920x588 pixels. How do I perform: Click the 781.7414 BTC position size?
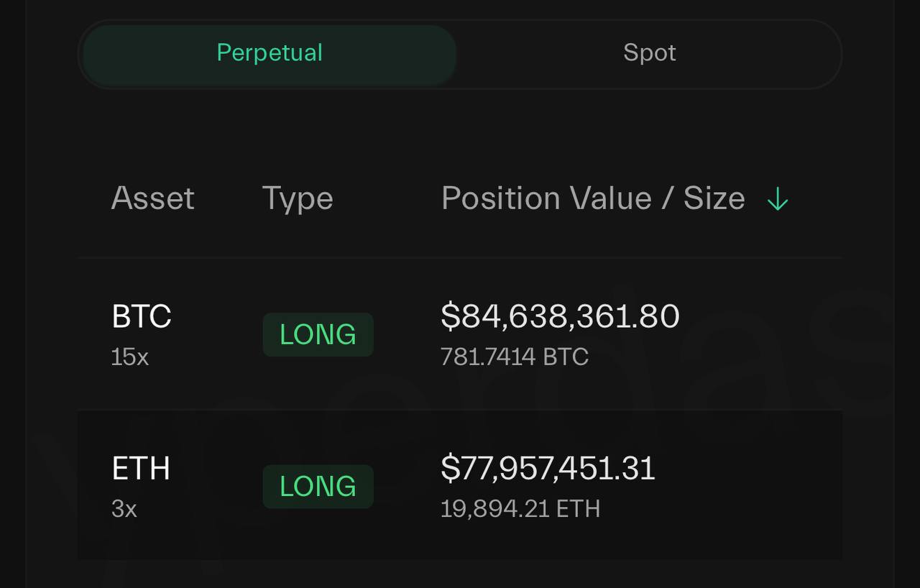515,357
